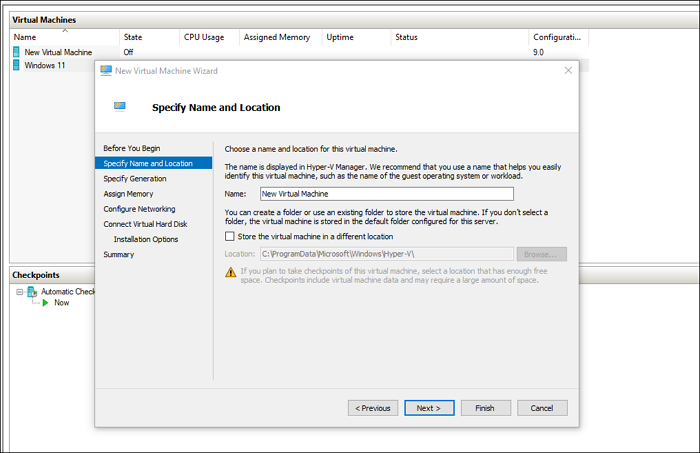Image resolution: width=700 pixels, height=453 pixels.
Task: Open the Assign Memory wizard page
Action: [128, 194]
